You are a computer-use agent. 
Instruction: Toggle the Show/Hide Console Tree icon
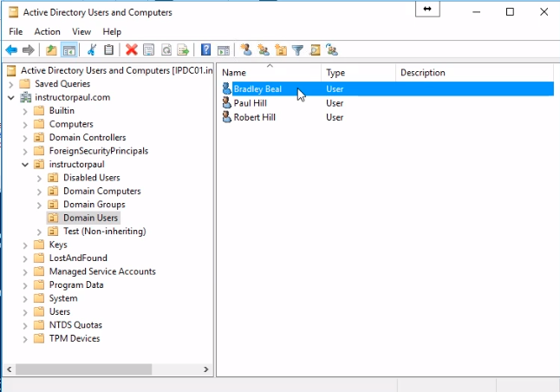(x=68, y=50)
